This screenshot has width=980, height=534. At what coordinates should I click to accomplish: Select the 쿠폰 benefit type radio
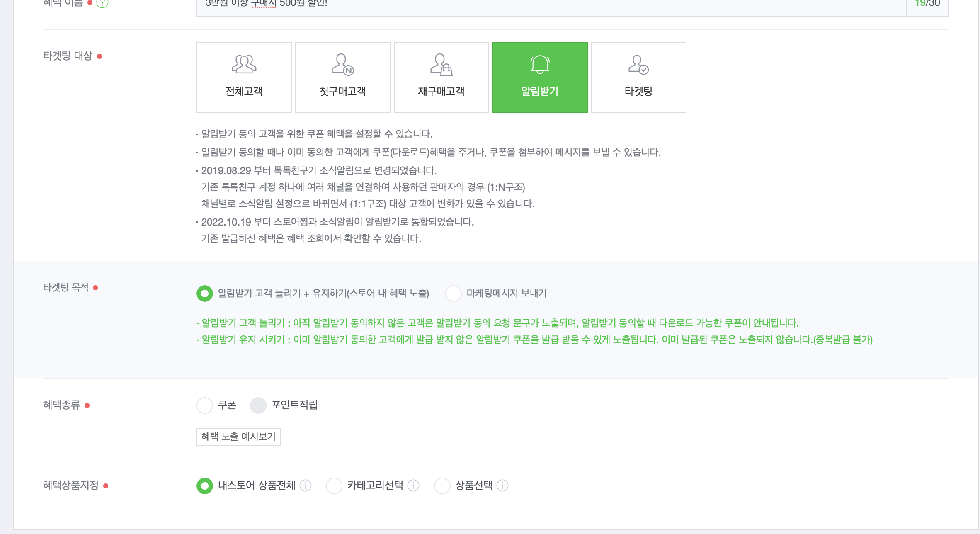tap(204, 405)
